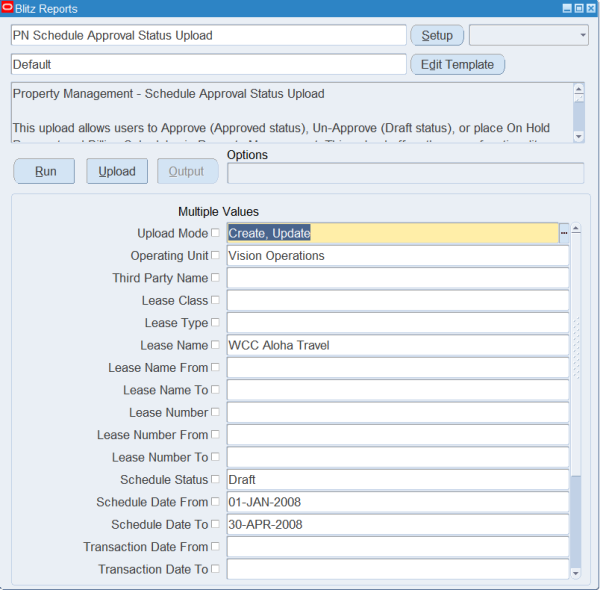Check the Lease Number To checkbox
This screenshot has width=600, height=590.
tap(215, 456)
